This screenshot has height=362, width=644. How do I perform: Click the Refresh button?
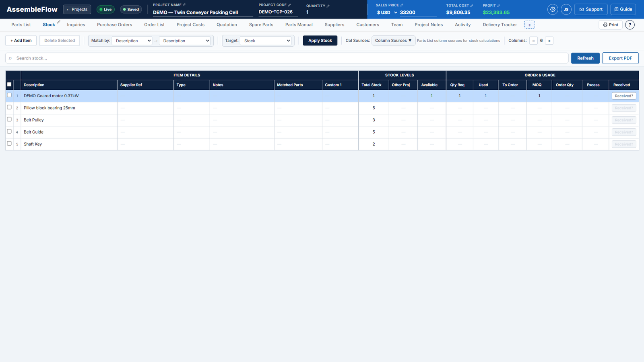click(x=585, y=58)
